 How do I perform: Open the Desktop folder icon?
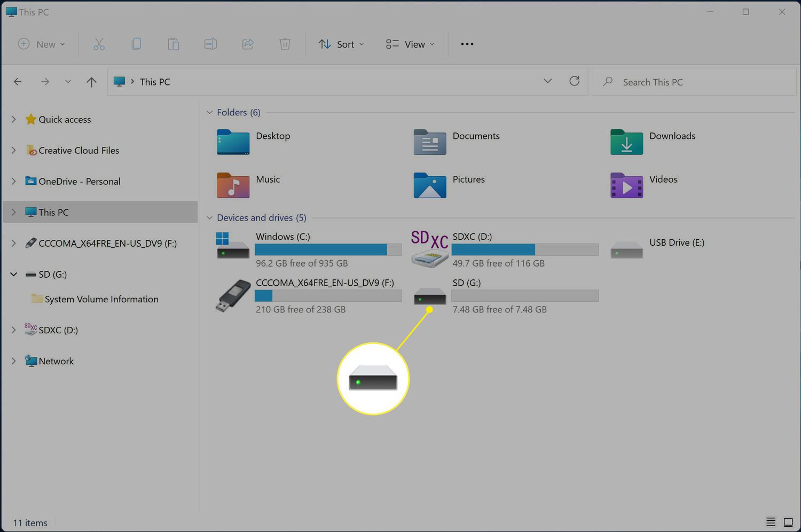click(233, 142)
